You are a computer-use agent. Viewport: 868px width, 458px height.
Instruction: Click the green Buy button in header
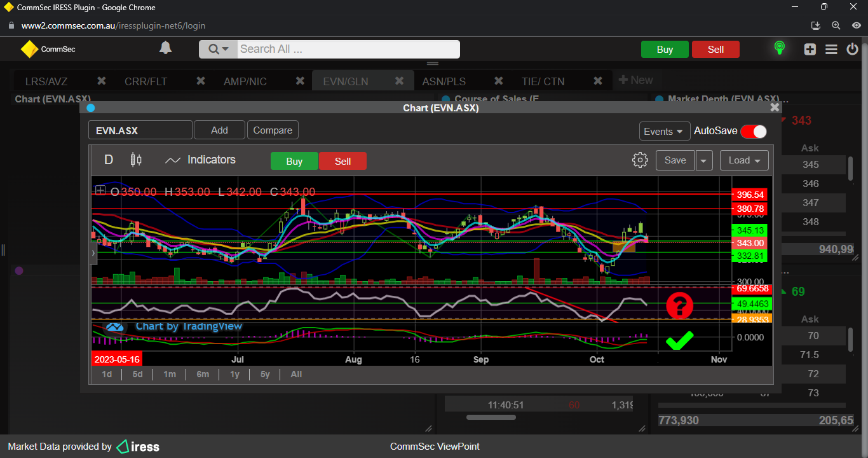click(x=665, y=50)
